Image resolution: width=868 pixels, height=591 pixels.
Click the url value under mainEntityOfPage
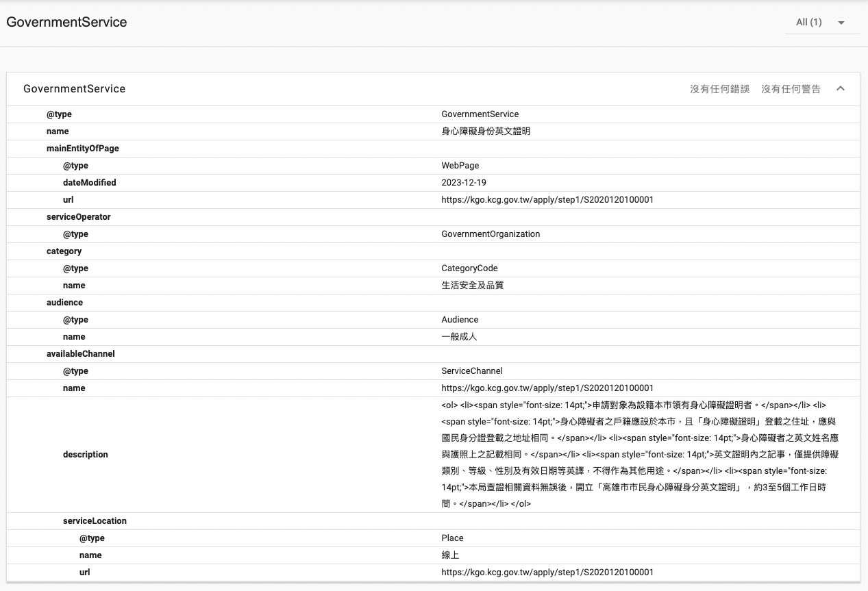point(547,200)
